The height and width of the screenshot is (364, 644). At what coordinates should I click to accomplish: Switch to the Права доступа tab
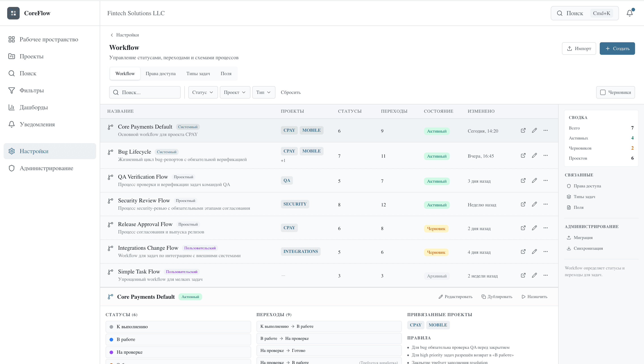(161, 74)
